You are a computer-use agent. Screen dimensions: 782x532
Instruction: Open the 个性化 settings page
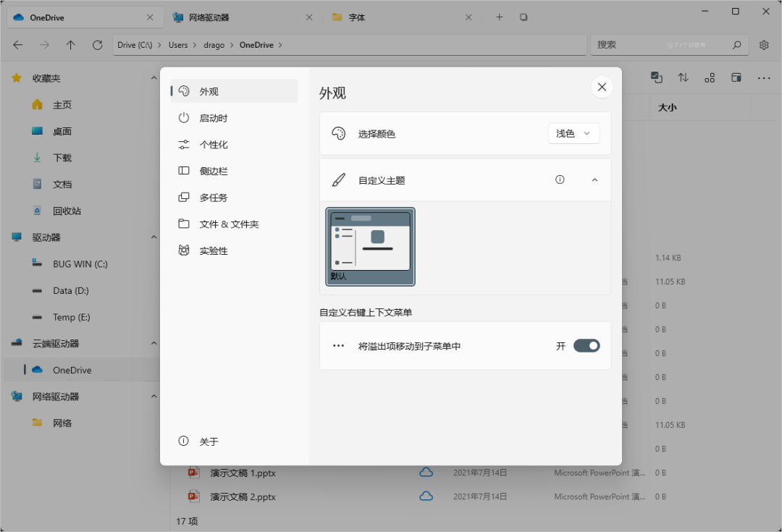pyautogui.click(x=214, y=145)
